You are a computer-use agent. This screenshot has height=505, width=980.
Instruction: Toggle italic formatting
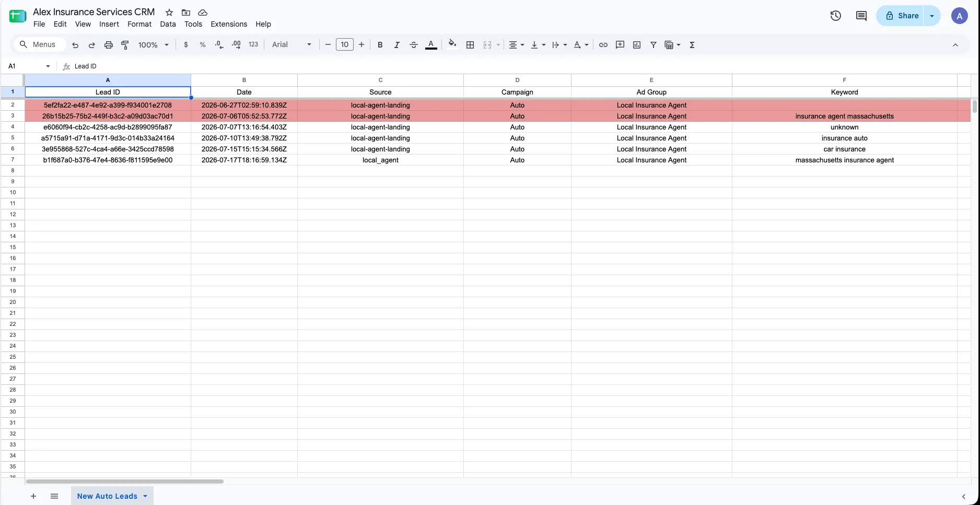point(397,45)
